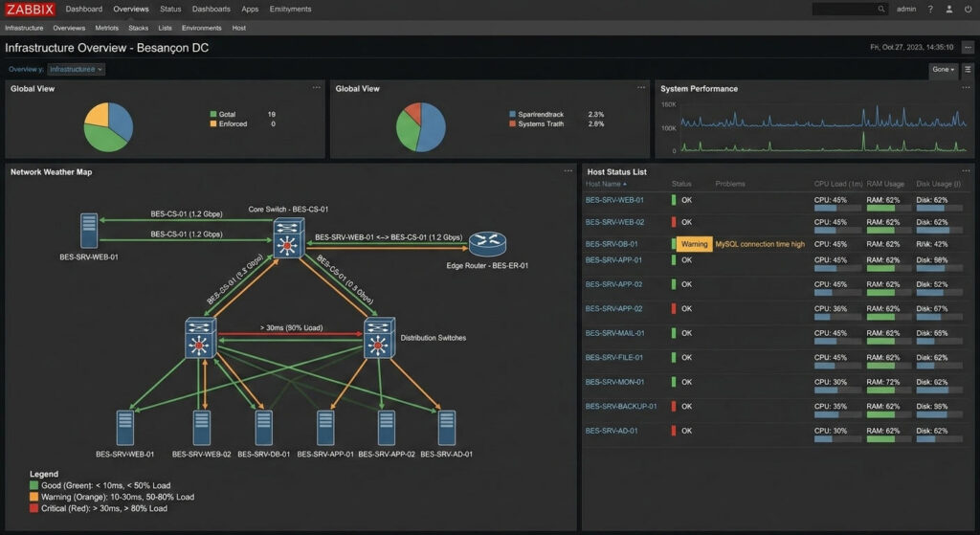Open the MySQL connection time high problem
The height and width of the screenshot is (535, 980).
759,244
